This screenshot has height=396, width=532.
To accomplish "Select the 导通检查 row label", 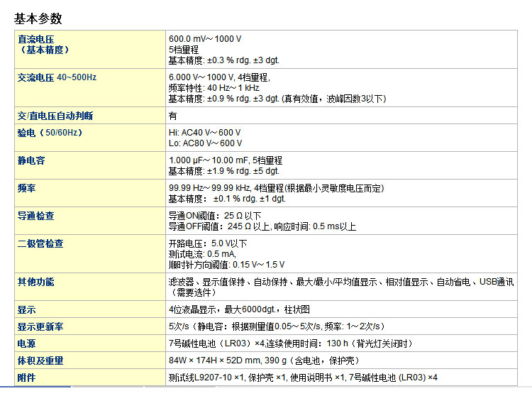I will click(36, 216).
